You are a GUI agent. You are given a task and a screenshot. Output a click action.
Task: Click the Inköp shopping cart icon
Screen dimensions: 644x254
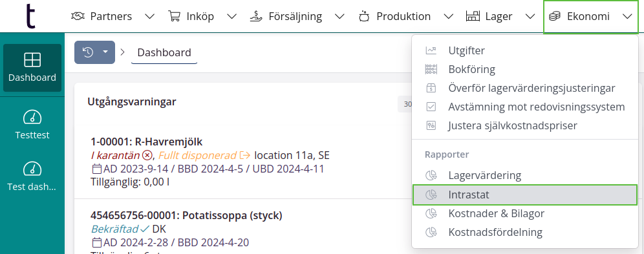pos(175,16)
